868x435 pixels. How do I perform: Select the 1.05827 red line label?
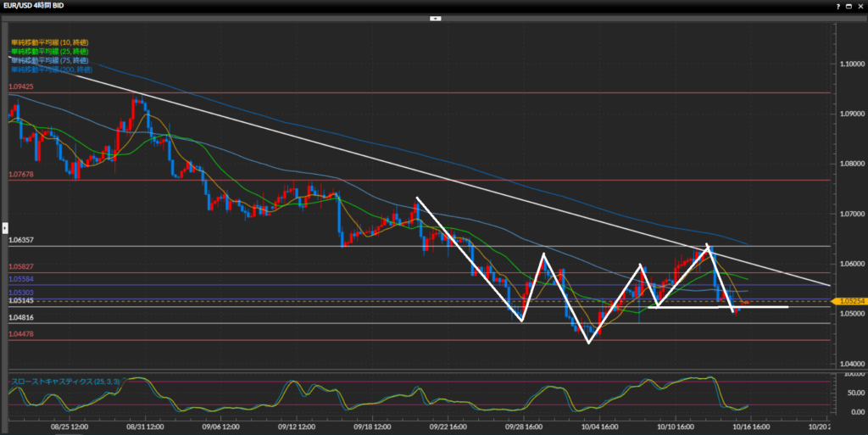point(21,267)
